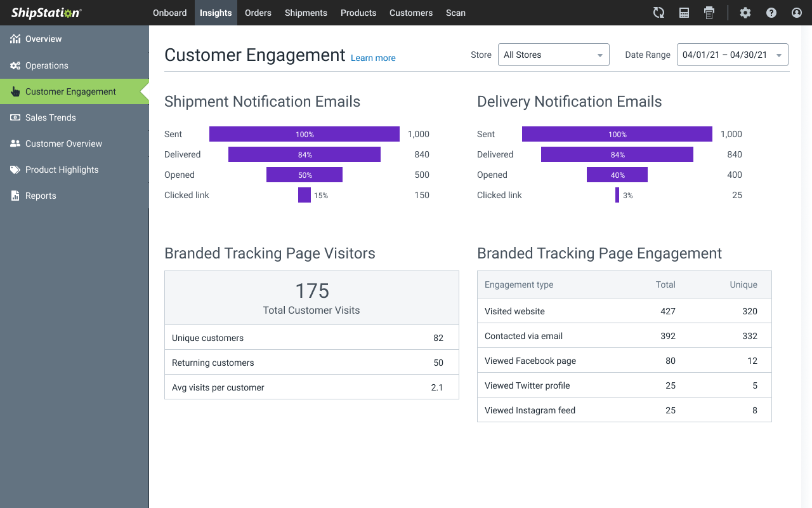
Task: Open the Shipments menu
Action: click(306, 13)
